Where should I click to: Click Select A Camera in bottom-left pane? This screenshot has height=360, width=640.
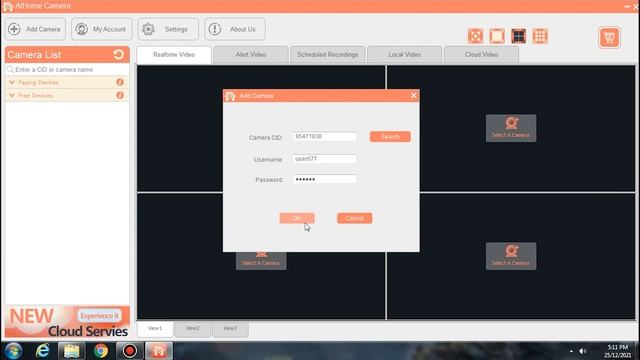(261, 261)
